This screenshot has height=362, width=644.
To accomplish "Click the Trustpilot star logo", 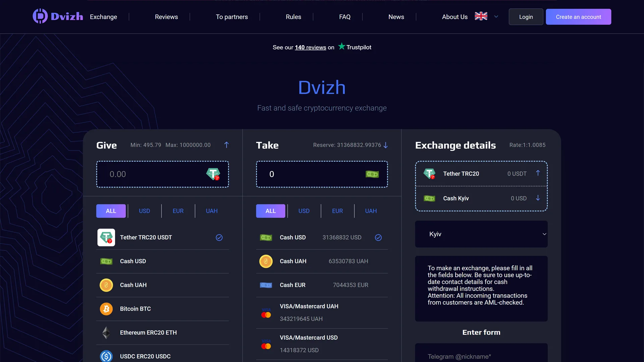I will (x=341, y=46).
